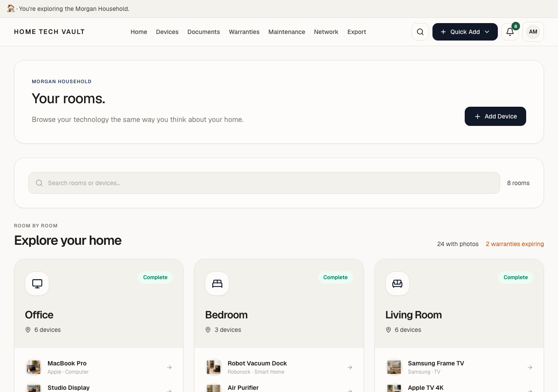Click the Office card Complete badge

tap(155, 277)
